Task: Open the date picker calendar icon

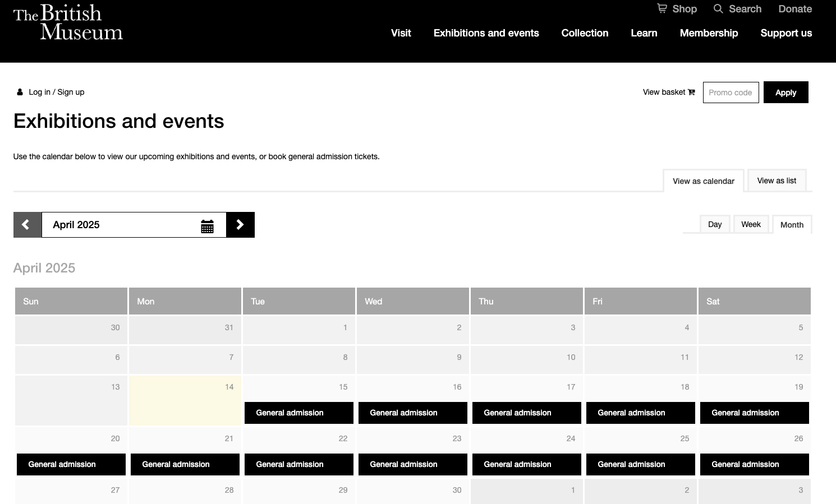Action: (x=207, y=226)
